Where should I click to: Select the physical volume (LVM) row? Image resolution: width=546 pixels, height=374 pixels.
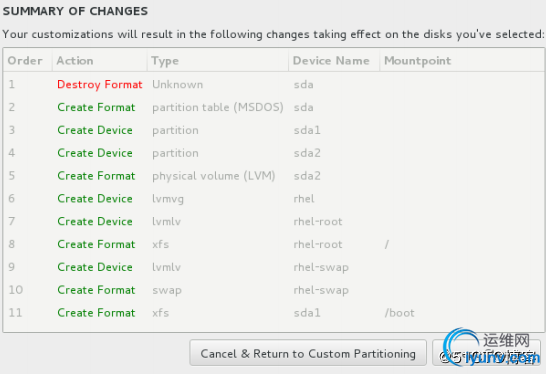[x=273, y=176]
